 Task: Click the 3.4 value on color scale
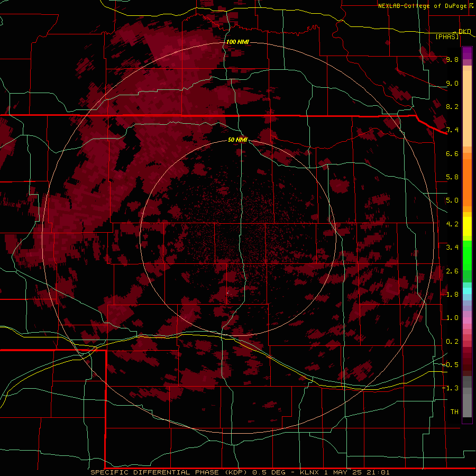pos(452,248)
